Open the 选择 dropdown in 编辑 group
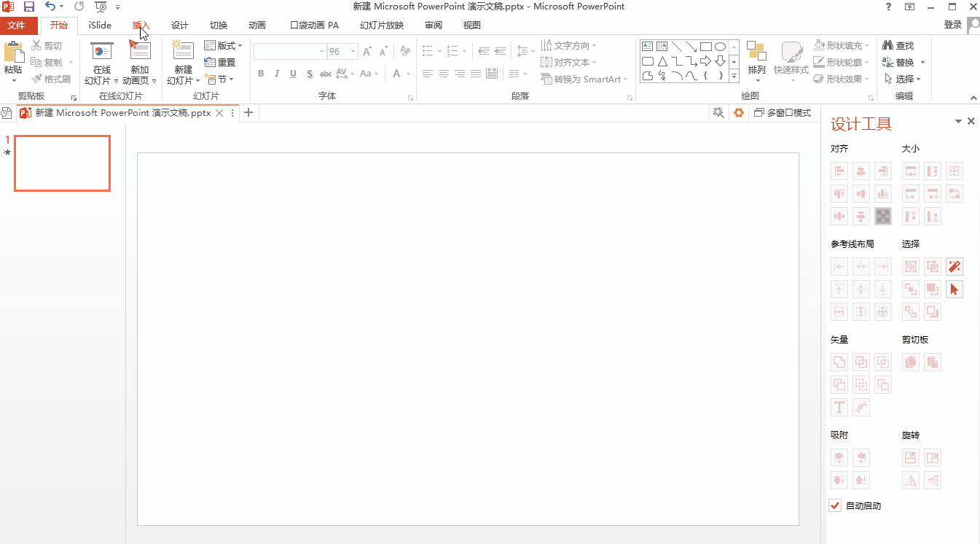The height and width of the screenshot is (544, 980). [x=903, y=79]
